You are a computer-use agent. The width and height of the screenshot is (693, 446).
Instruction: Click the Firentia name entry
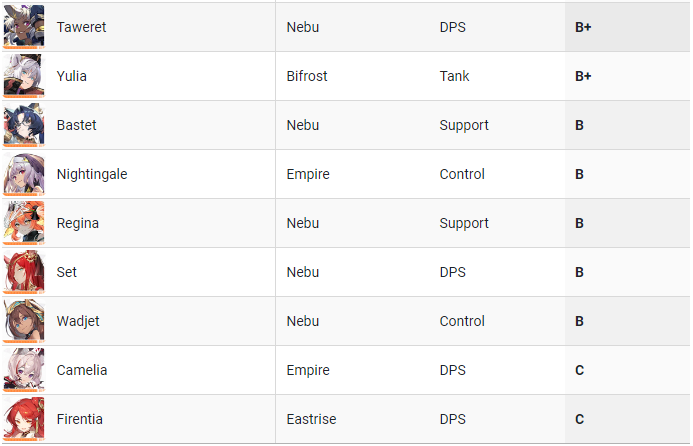click(x=80, y=419)
